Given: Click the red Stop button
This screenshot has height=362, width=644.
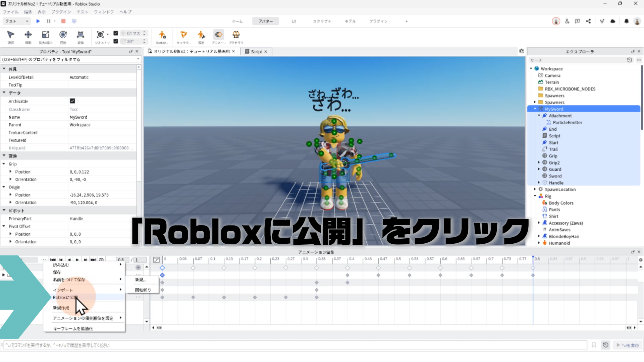Looking at the screenshot, I should point(63,21).
